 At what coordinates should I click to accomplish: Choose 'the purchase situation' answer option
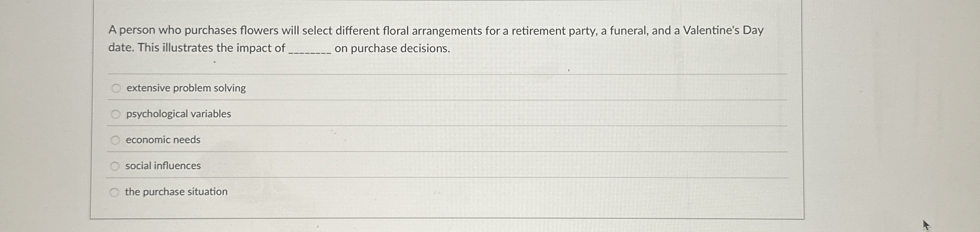pos(176,192)
